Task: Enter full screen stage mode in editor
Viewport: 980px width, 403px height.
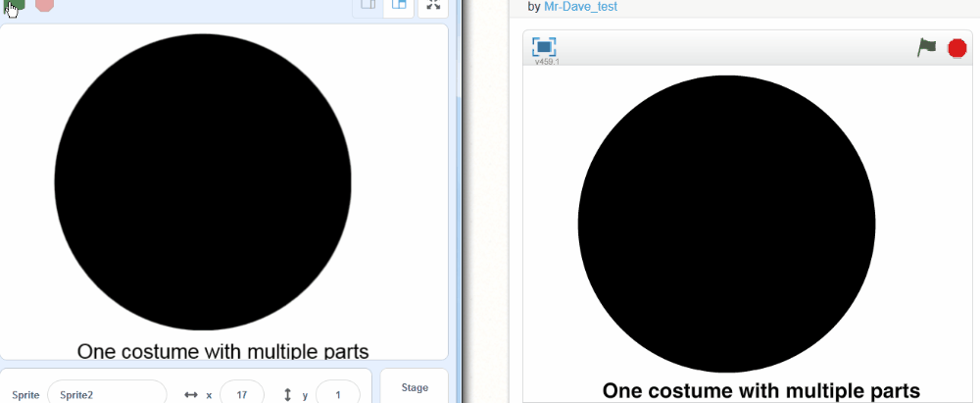Action: 433,5
